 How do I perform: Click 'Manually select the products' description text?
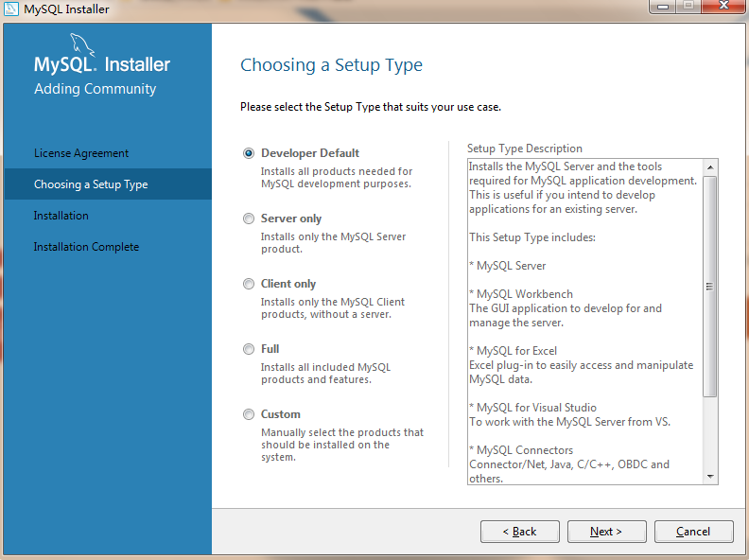[x=342, y=445]
